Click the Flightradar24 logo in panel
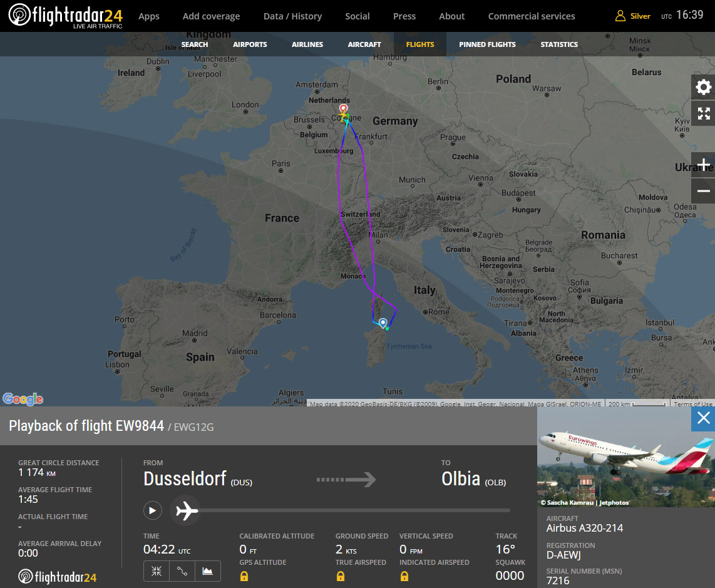715x588 pixels. coord(58,577)
